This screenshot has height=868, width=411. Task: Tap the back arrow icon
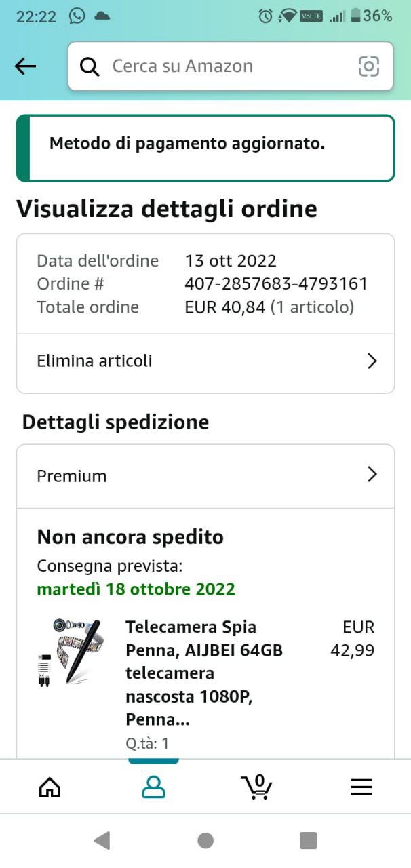pyautogui.click(x=25, y=66)
